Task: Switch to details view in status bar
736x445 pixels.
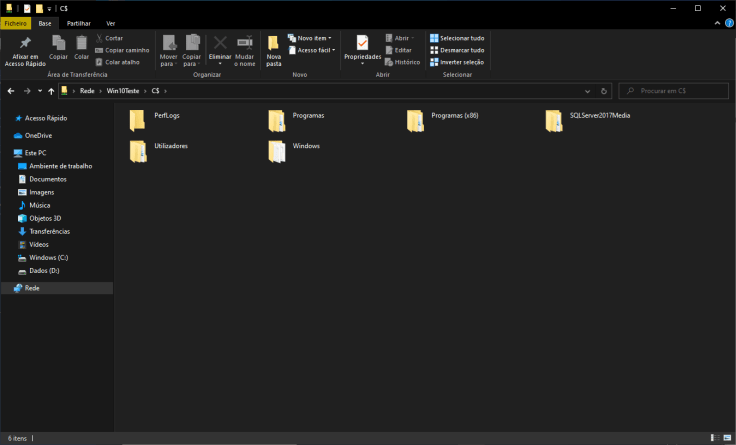Action: (714, 439)
